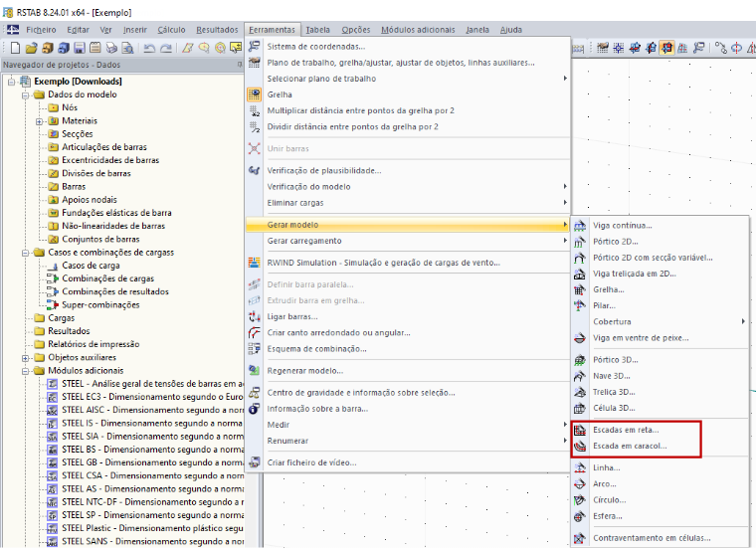
Task: Select Apoios nodais tree item
Action: click(x=90, y=200)
